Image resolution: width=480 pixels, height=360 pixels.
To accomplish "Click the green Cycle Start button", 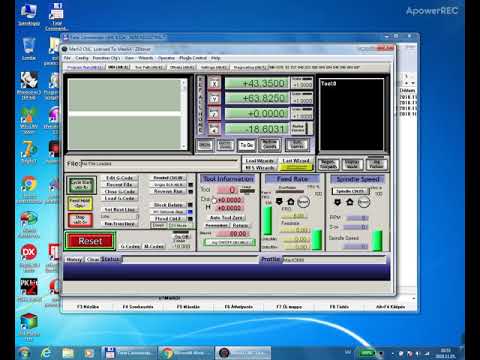I will pyautogui.click(x=81, y=185).
